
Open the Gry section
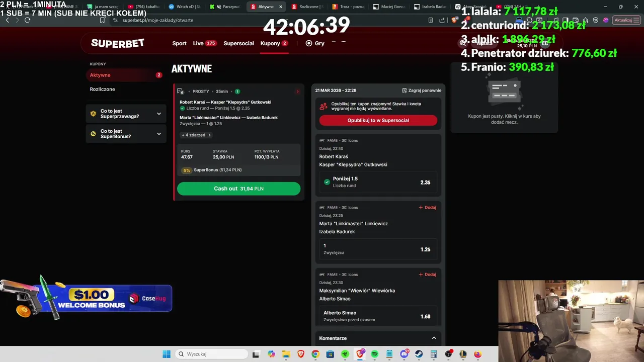(x=315, y=43)
